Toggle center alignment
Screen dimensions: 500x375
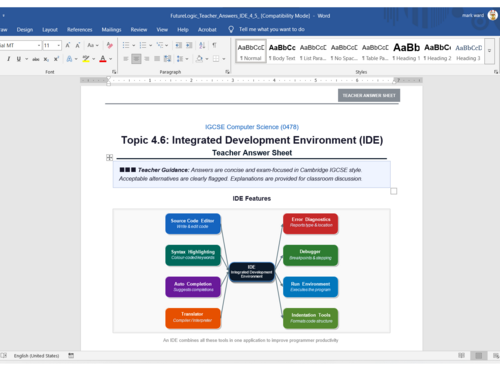136,59
